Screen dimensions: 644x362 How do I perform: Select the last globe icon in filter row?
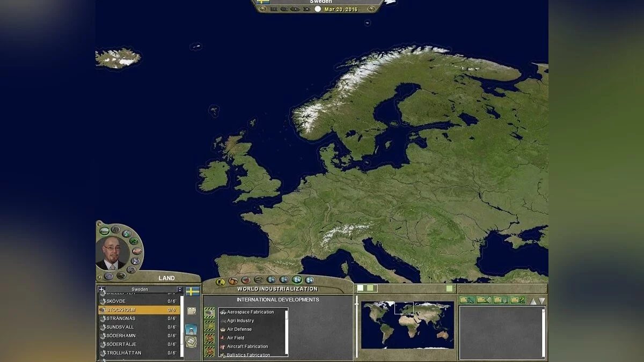pos(310,280)
